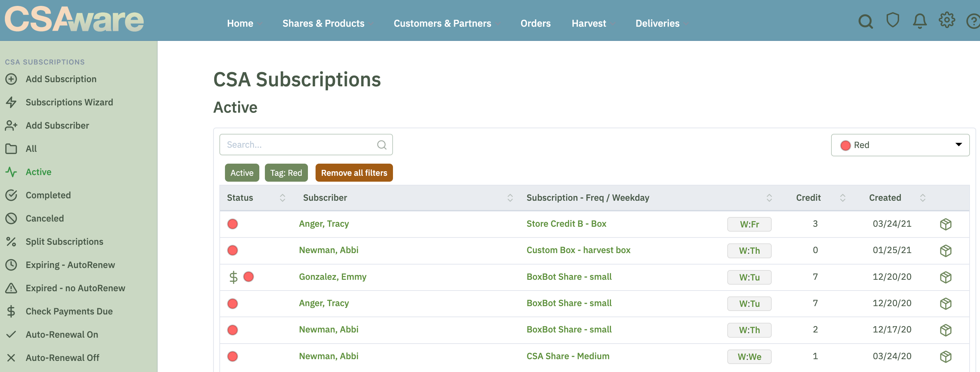
Task: Click the box icon for Store Credit B row
Action: 945,224
